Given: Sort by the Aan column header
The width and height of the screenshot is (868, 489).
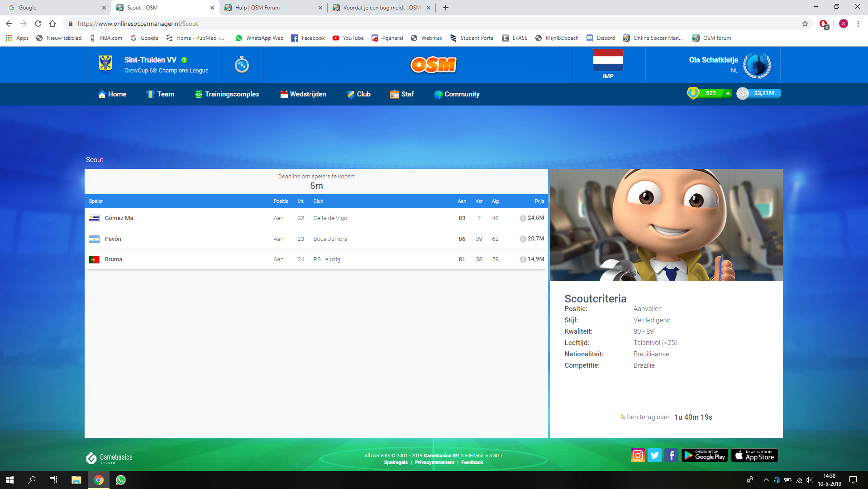Looking at the screenshot, I should (x=462, y=201).
